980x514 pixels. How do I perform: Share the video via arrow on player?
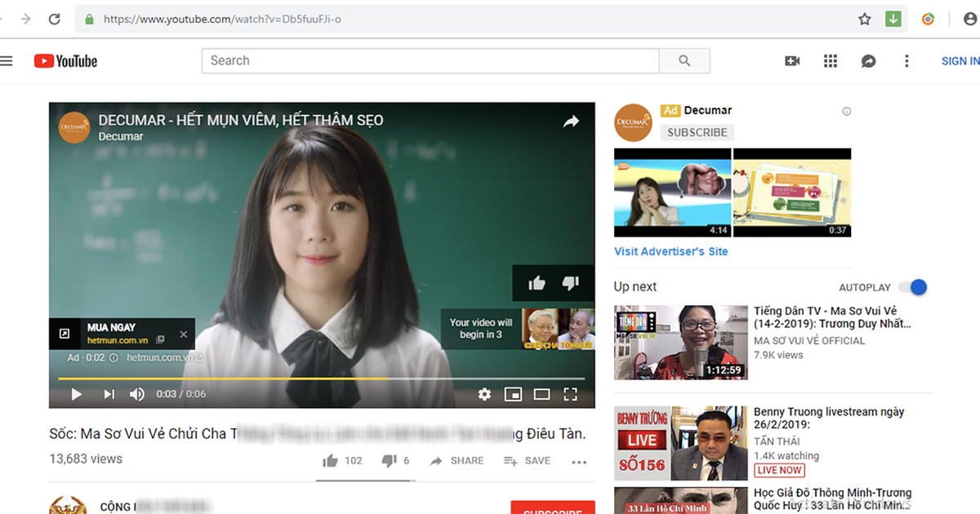(571, 122)
